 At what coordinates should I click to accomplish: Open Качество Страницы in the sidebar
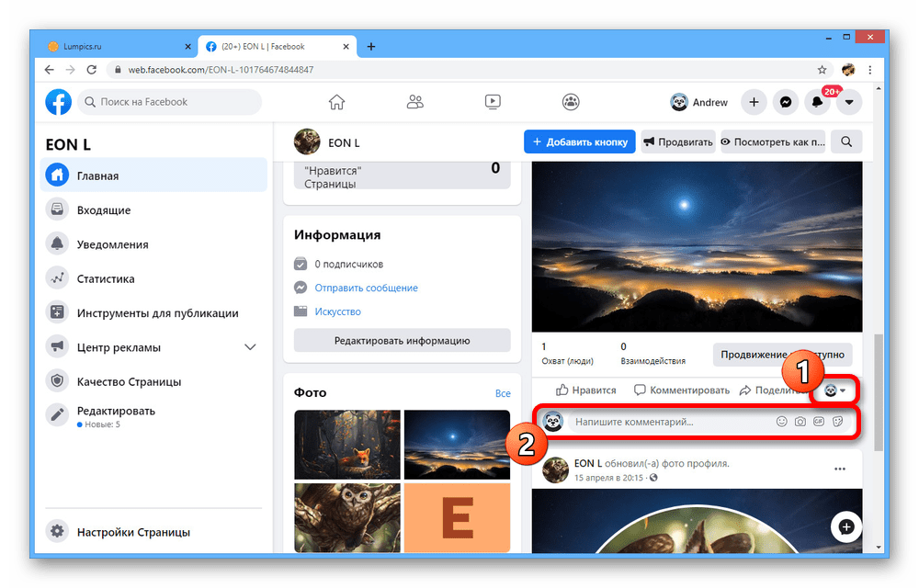[x=153, y=382]
